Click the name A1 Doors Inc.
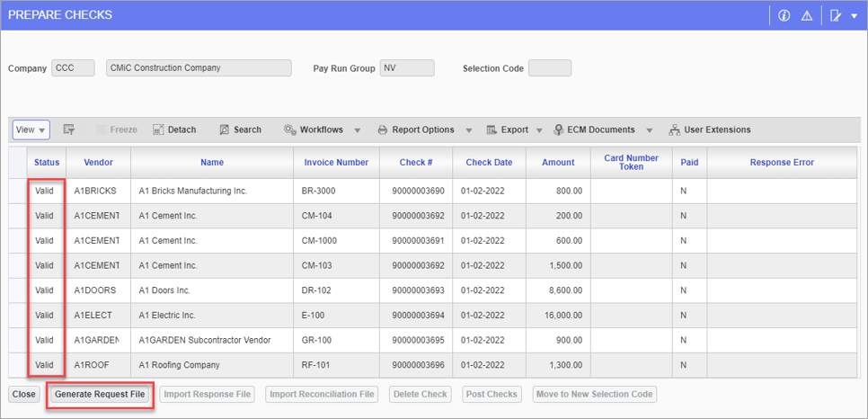868x419 pixels. [164, 290]
